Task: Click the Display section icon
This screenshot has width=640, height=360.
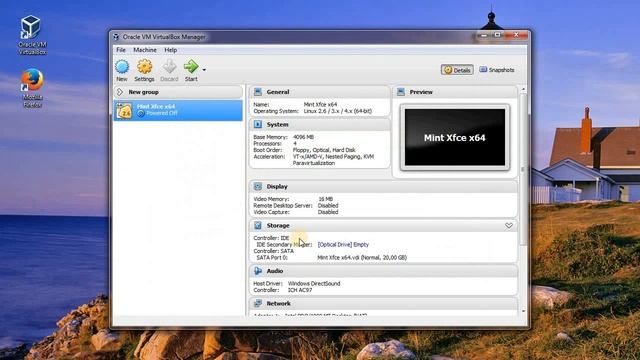Action: tap(258, 186)
